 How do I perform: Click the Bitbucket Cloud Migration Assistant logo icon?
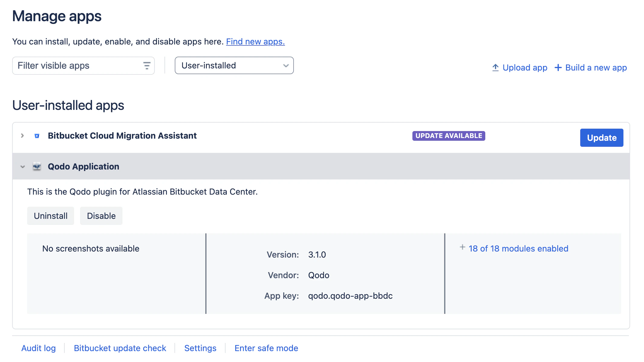pyautogui.click(x=37, y=136)
